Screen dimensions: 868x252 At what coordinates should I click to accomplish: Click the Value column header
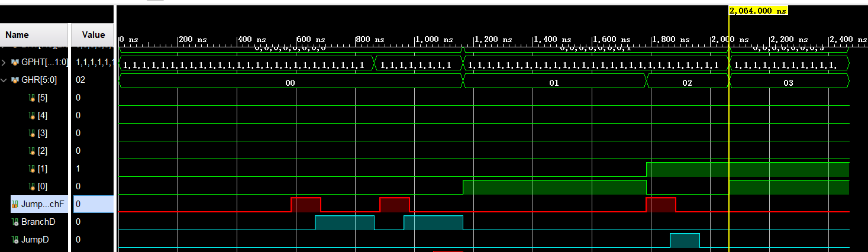(93, 35)
